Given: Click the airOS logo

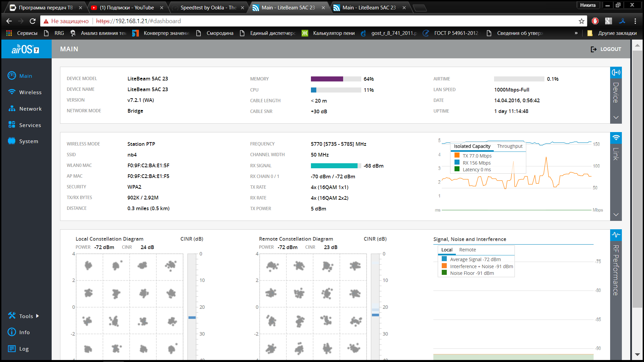Looking at the screenshot, I should (x=25, y=49).
